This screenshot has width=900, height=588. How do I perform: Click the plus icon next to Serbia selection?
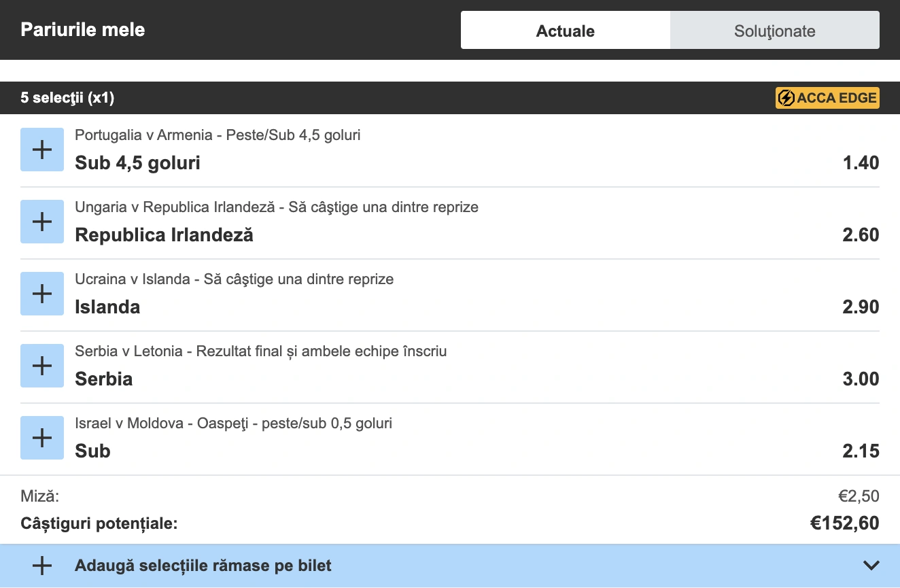(42, 365)
